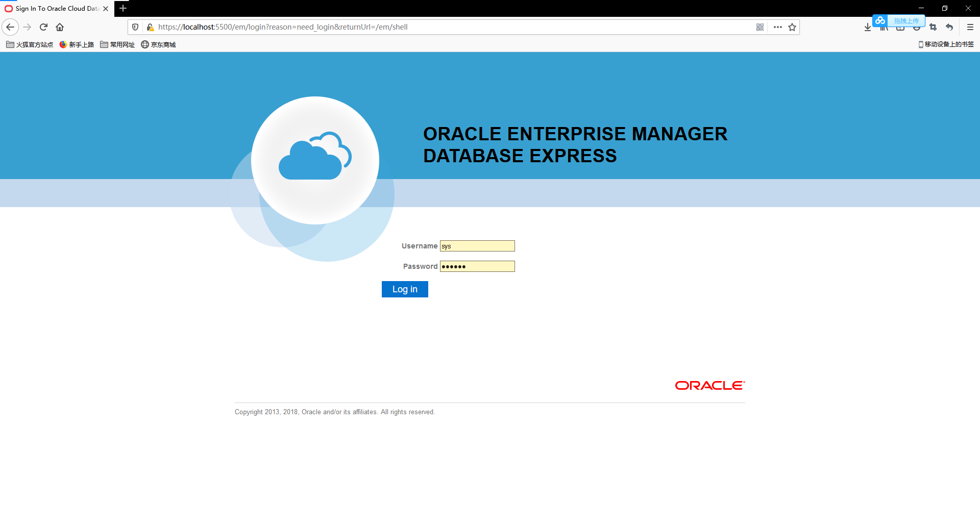Screen dimensions: 980x529
Task: Click the Log in button
Action: [x=405, y=289]
